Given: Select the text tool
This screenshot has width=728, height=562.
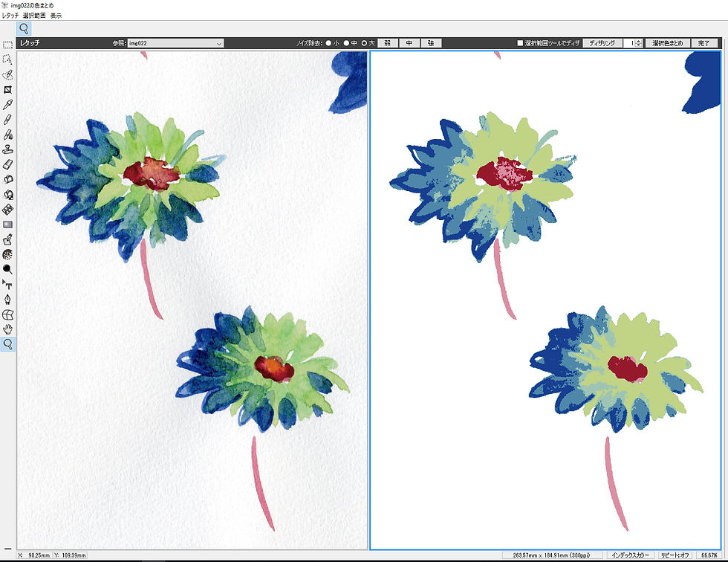Looking at the screenshot, I should [7, 284].
